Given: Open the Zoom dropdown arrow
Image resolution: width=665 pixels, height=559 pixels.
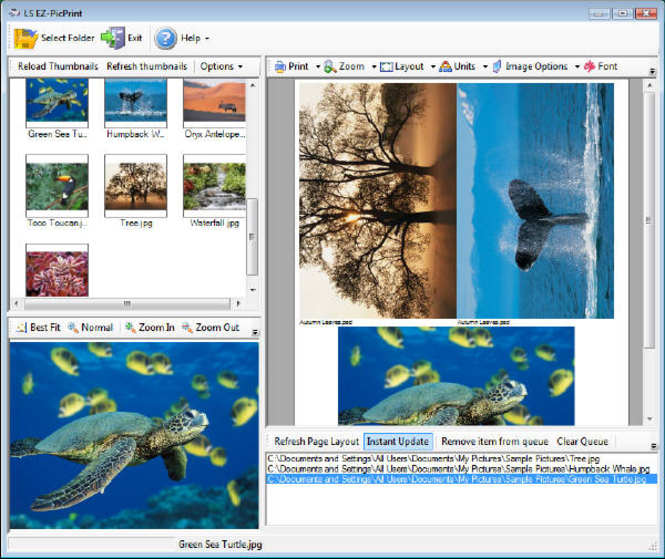Looking at the screenshot, I should [374, 67].
